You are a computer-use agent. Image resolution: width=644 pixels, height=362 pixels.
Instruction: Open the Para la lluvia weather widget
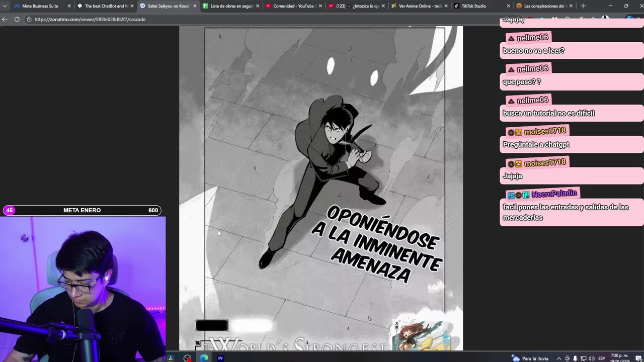(x=530, y=358)
